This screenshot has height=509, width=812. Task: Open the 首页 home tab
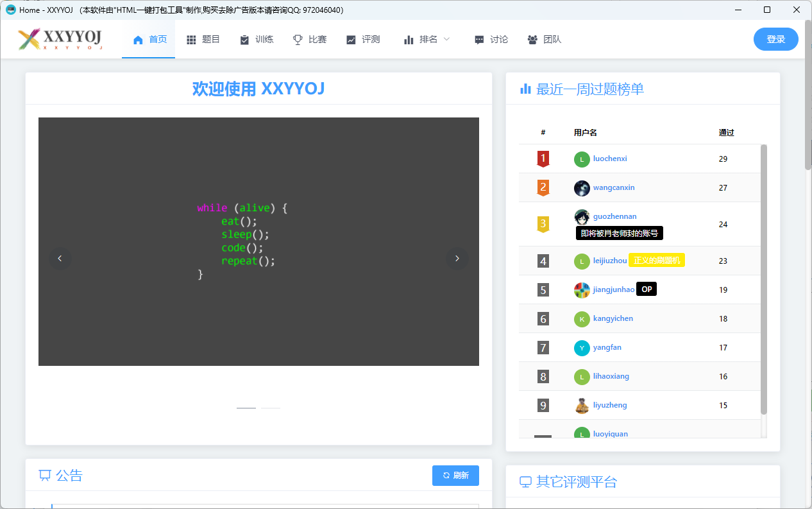(149, 39)
